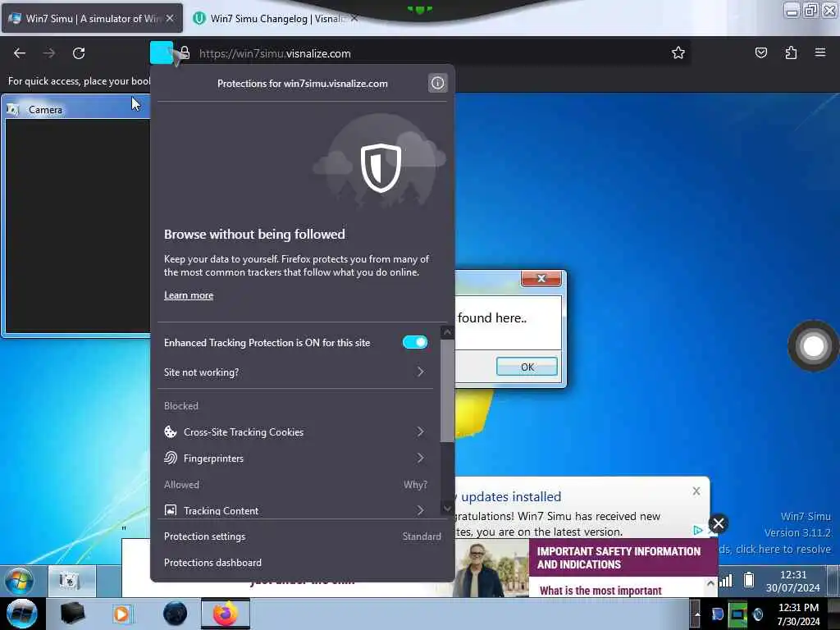
Task: Open the Pocket save icon
Action: coord(760,52)
